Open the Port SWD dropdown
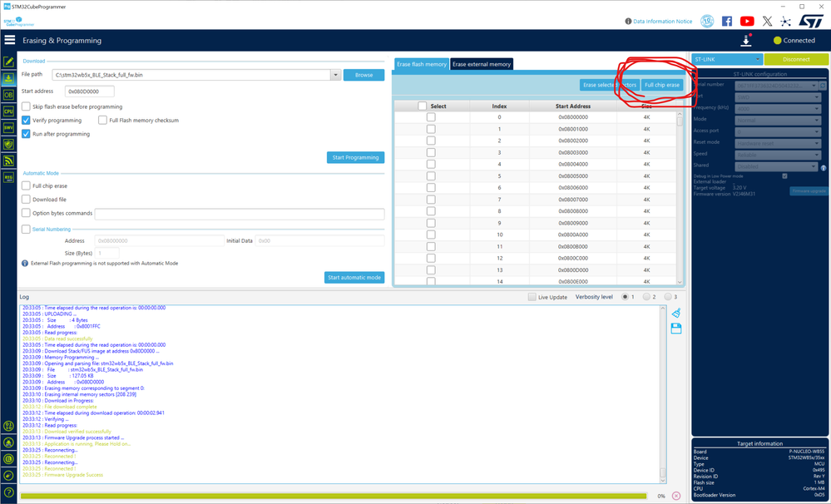The width and height of the screenshot is (831, 504). point(778,97)
